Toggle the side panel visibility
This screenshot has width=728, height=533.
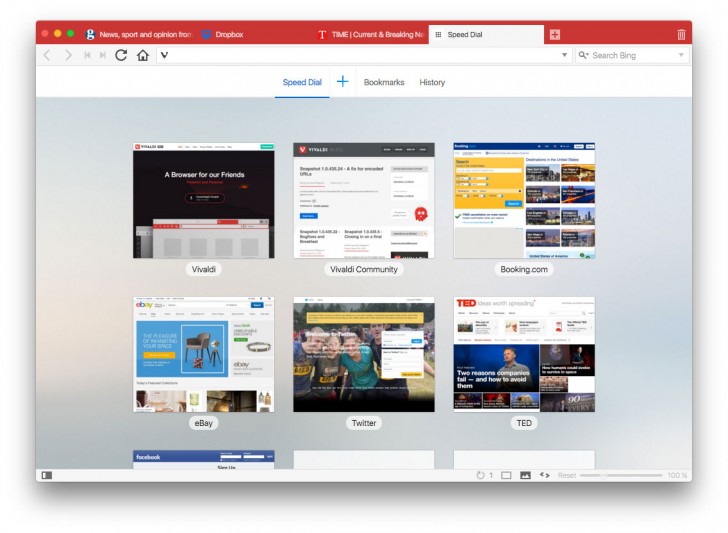[47, 475]
